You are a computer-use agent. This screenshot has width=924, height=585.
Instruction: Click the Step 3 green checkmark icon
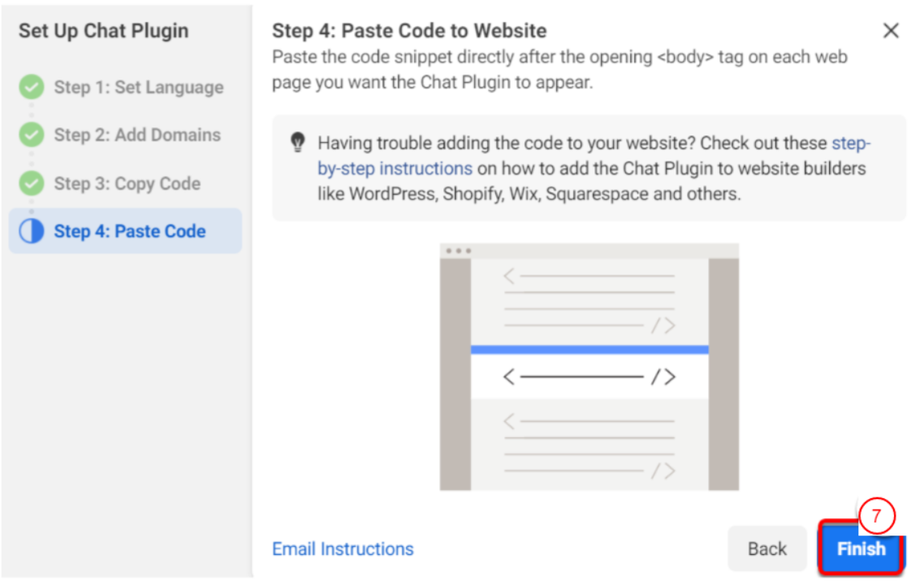(x=32, y=183)
